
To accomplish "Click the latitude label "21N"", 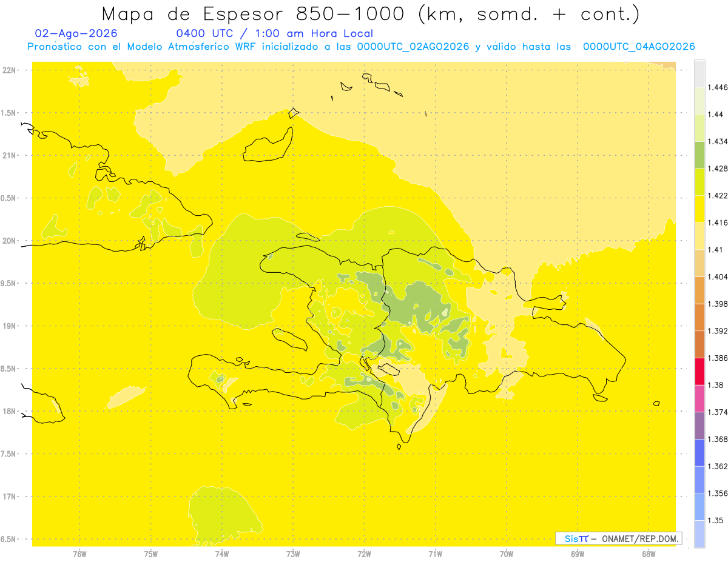I will coord(9,156).
